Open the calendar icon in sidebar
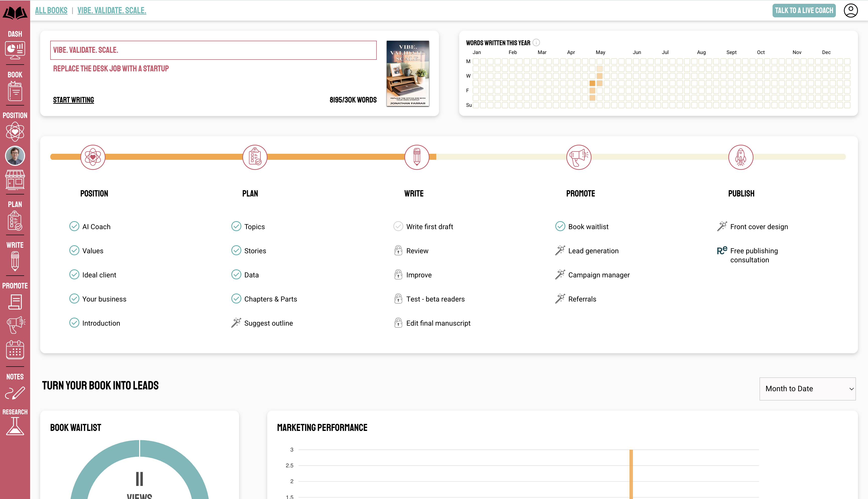 pyautogui.click(x=15, y=350)
